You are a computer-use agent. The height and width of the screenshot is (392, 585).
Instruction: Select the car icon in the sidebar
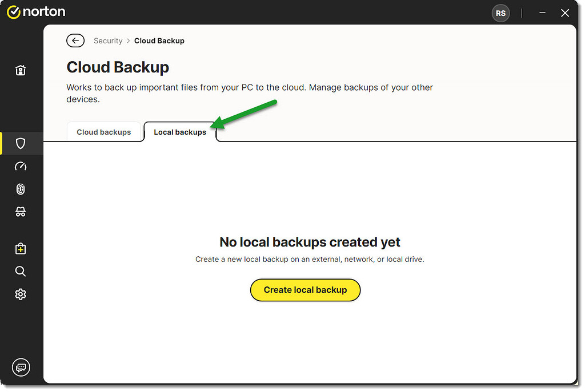tap(21, 212)
